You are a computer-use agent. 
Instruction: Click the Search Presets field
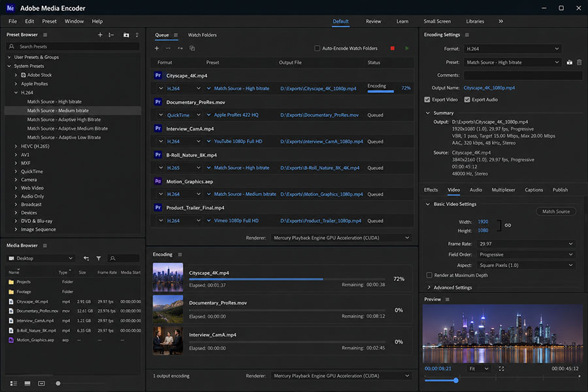tap(73, 46)
